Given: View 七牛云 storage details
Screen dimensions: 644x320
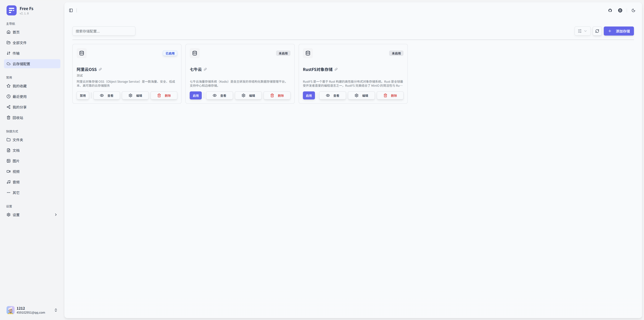Looking at the screenshot, I should coord(220,95).
